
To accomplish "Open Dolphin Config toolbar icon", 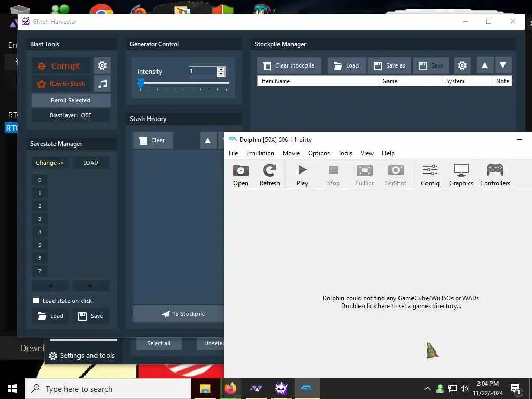I will point(430,175).
